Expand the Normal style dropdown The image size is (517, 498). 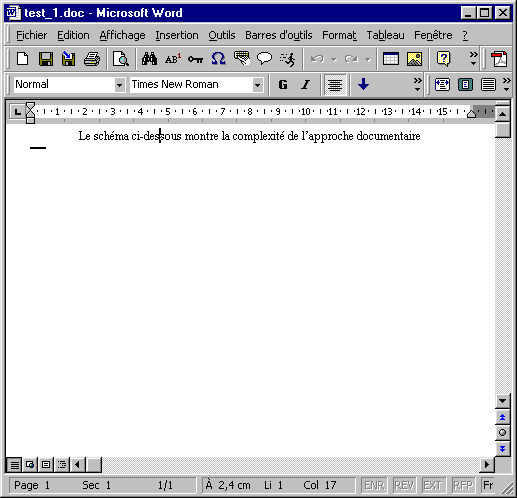click(x=119, y=85)
